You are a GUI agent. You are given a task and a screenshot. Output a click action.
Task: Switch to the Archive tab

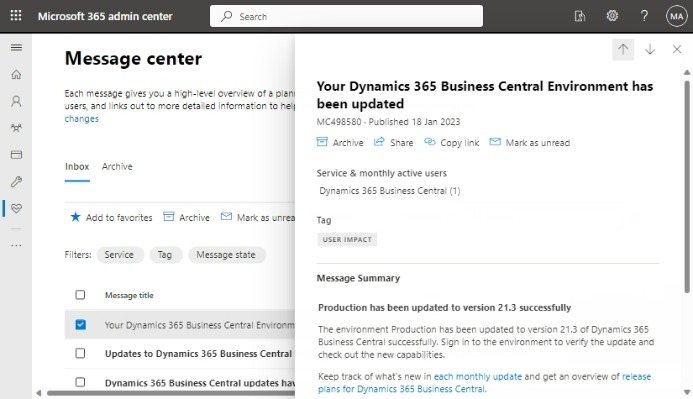[x=117, y=167]
